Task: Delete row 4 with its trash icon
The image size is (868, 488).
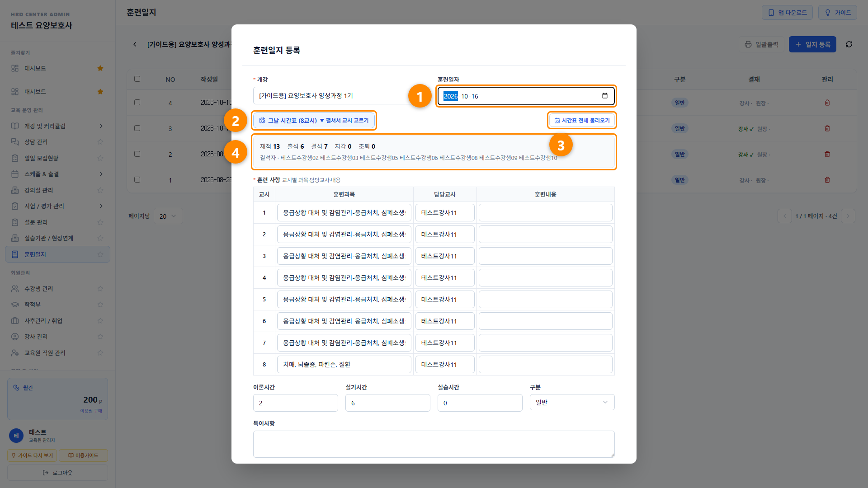Action: tap(827, 103)
